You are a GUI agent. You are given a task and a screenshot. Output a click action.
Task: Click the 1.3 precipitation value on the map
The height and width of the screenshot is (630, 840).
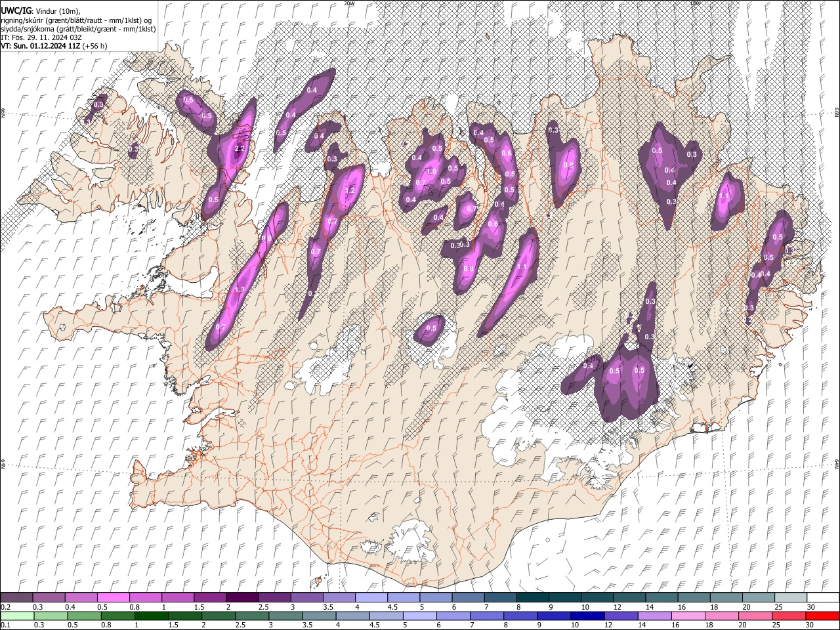[x=240, y=289]
